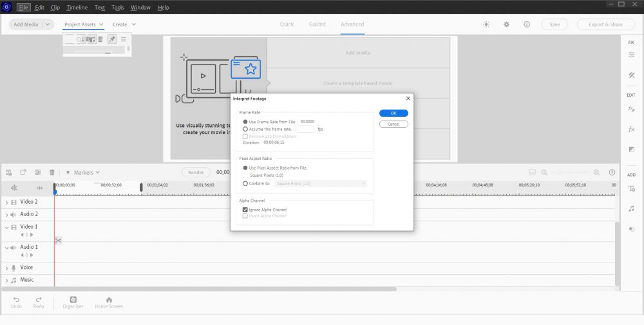Open the Organizer icon
The width and height of the screenshot is (644, 325).
tap(73, 300)
